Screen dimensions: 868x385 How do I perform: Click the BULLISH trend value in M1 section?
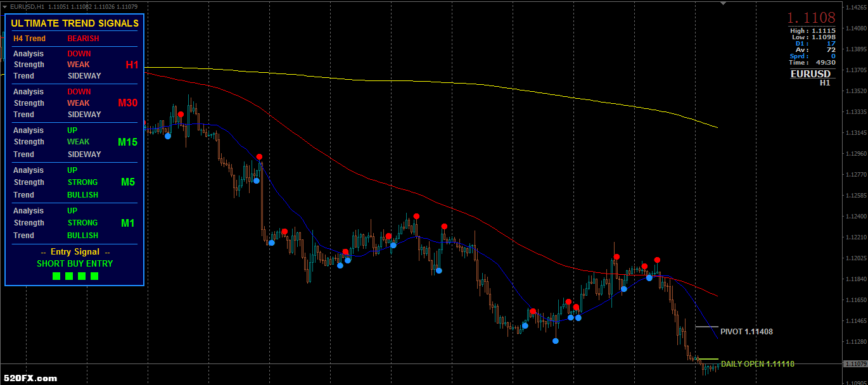point(83,236)
